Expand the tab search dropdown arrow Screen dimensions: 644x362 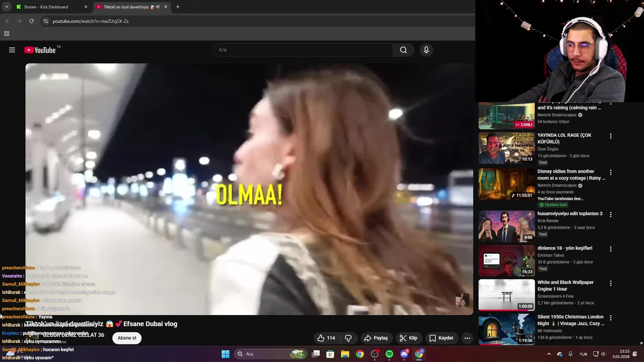coord(7,7)
